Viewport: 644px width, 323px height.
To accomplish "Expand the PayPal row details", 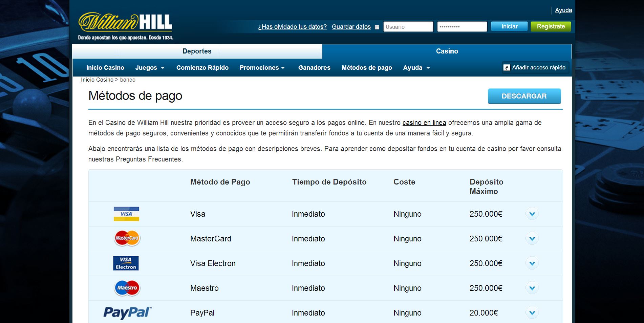I will pyautogui.click(x=532, y=313).
